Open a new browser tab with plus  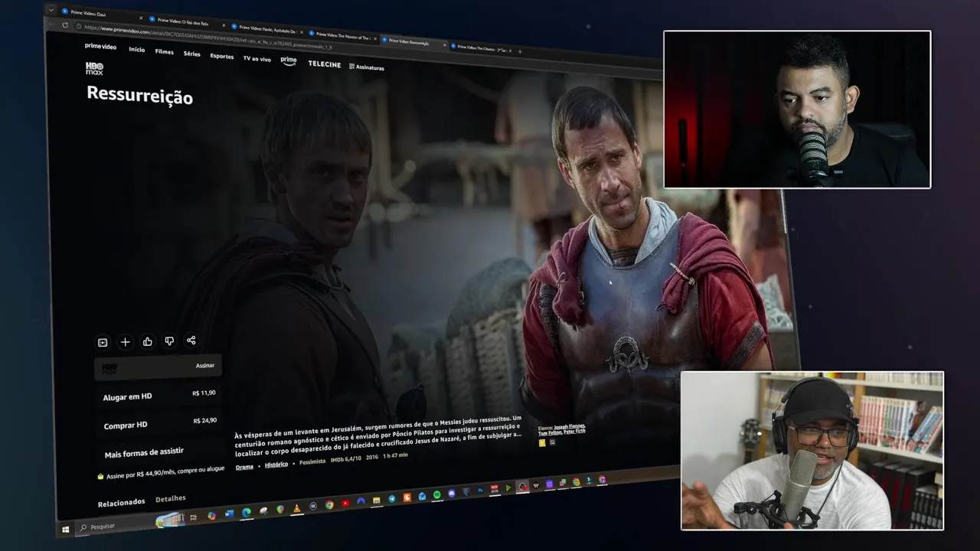click(520, 52)
